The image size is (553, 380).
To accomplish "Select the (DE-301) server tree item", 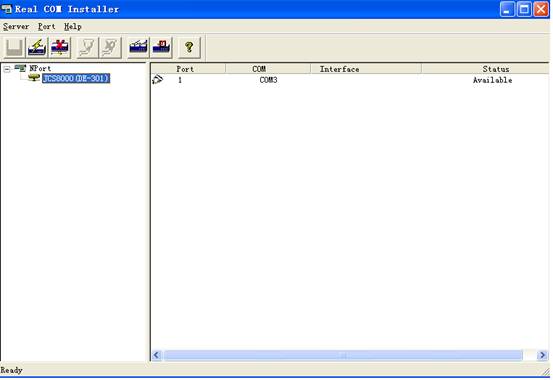I will tap(76, 78).
